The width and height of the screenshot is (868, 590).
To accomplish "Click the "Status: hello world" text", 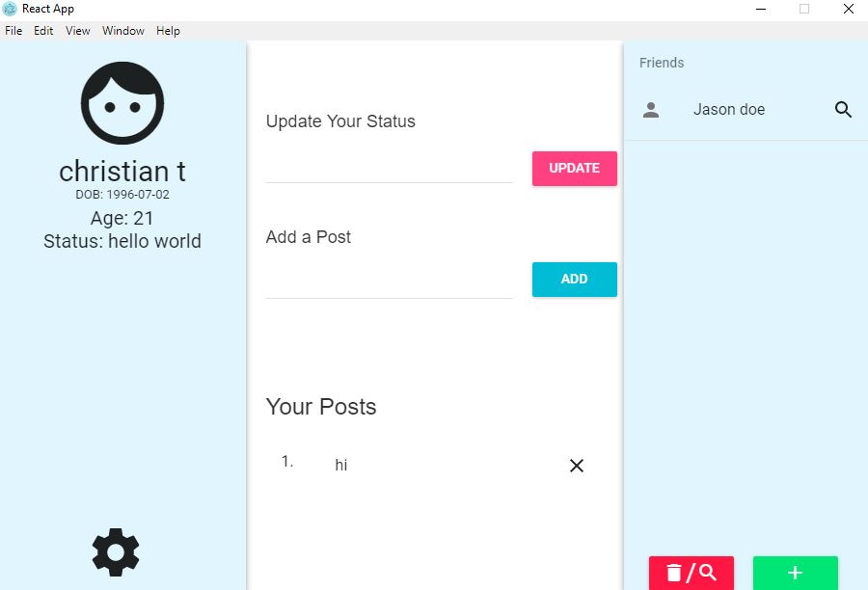I will coord(122,241).
